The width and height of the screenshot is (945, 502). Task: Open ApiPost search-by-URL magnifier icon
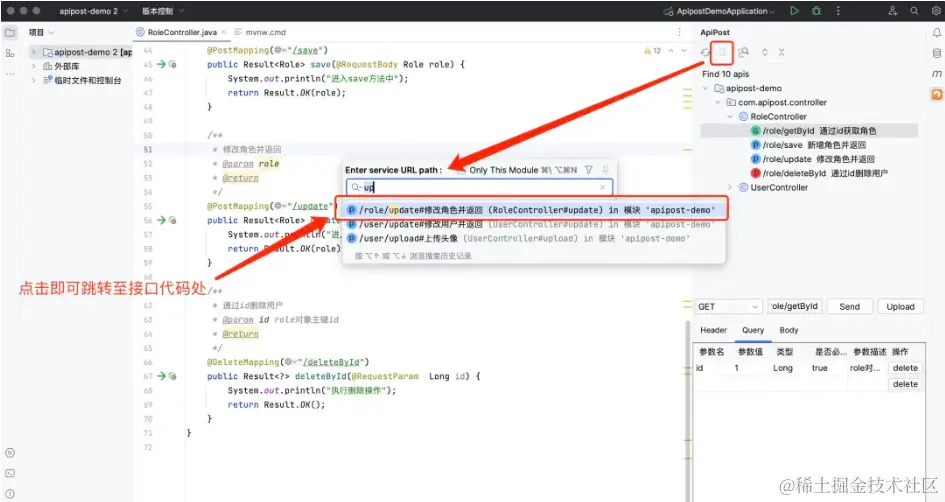coord(722,53)
